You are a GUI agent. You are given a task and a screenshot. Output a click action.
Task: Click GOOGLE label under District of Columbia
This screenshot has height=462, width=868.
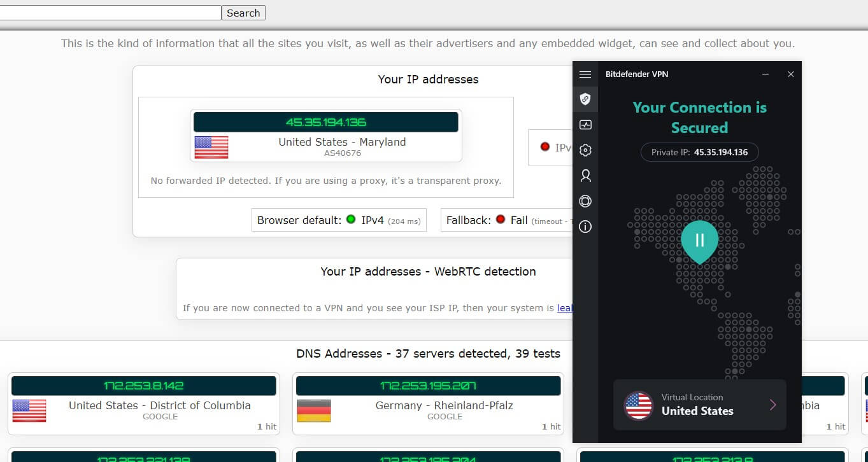[x=160, y=417]
